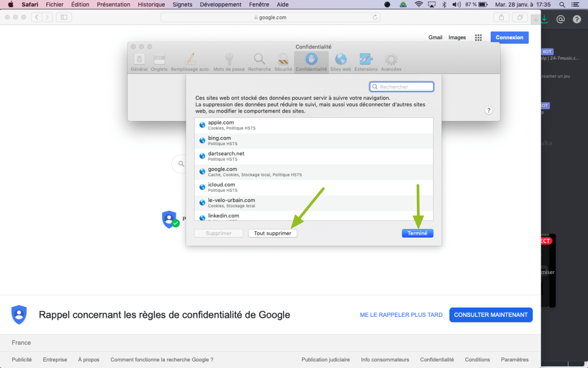
Task: Select bing.com in the website list
Action: pyautogui.click(x=314, y=141)
